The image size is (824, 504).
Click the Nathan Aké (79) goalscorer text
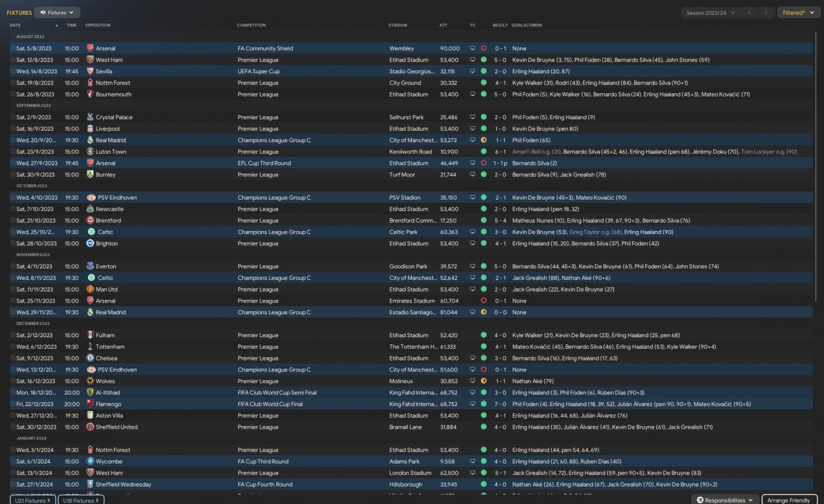point(533,381)
